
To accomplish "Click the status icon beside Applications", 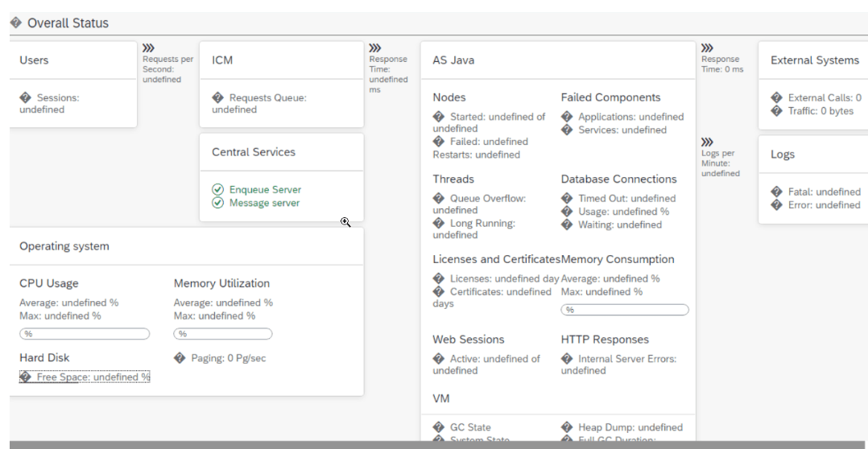I will point(567,117).
